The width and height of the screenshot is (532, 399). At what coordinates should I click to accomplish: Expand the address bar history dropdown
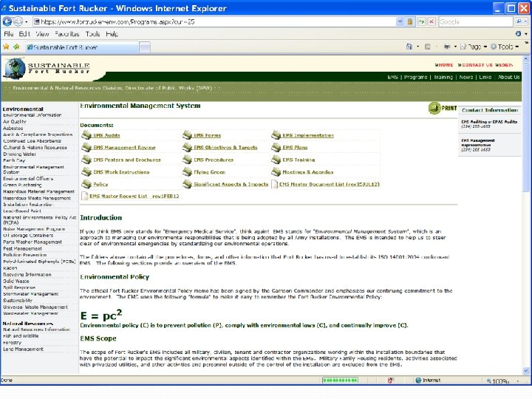point(400,21)
